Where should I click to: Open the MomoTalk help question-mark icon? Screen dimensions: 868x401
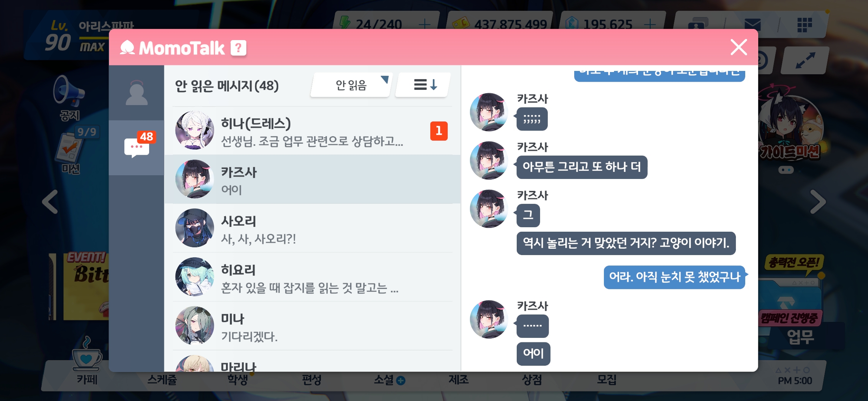click(239, 48)
